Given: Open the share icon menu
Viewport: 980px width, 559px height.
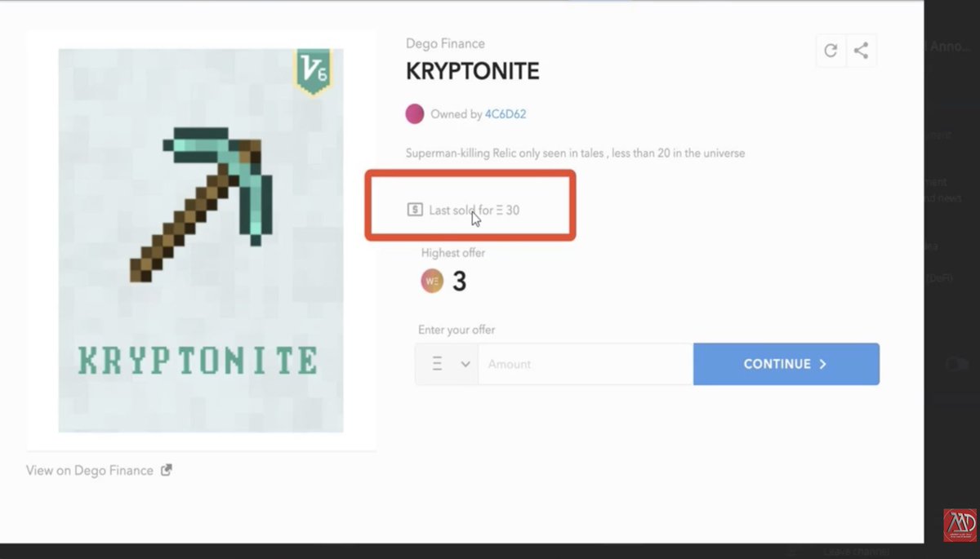Looking at the screenshot, I should (x=861, y=51).
